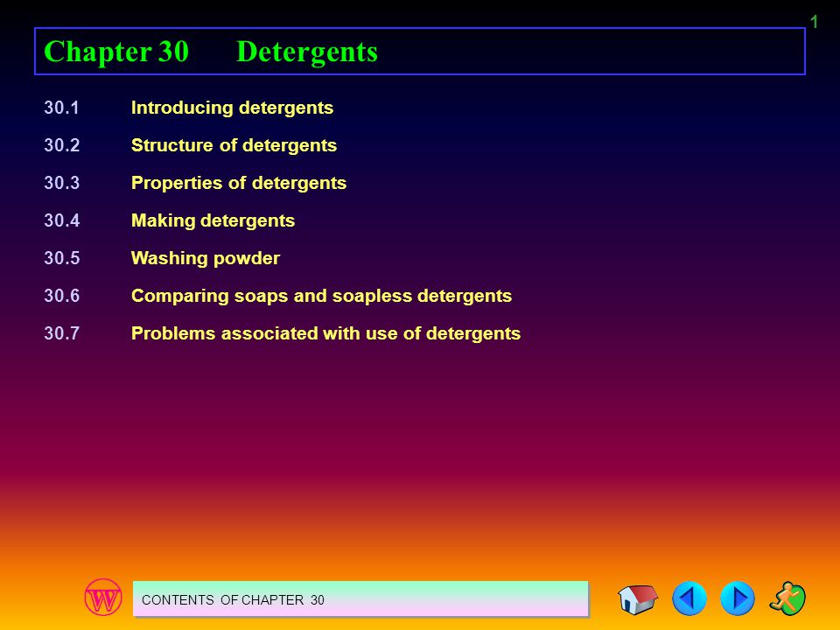The image size is (840, 630).
Task: Open section Washing powder
Action: (x=206, y=257)
